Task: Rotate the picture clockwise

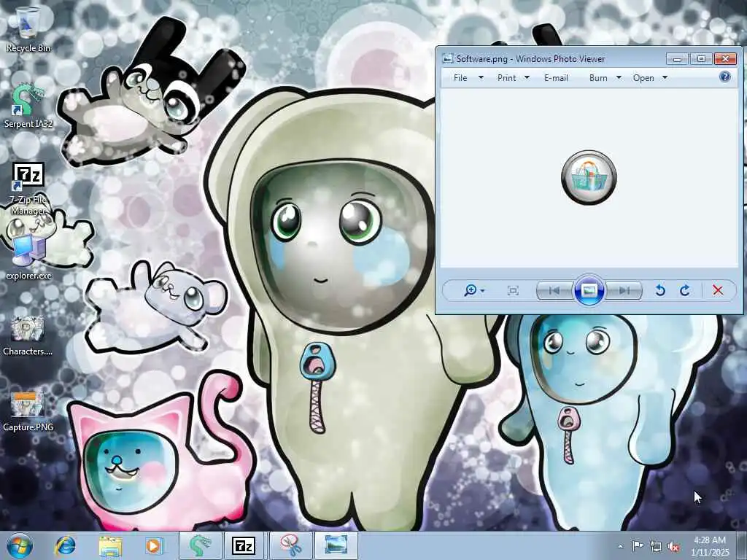Action: 685,290
